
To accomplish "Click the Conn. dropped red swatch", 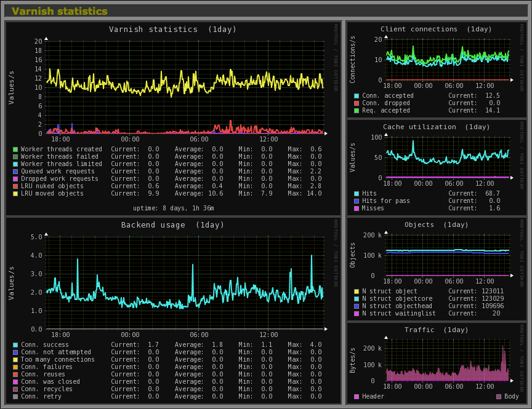I will 357,103.
